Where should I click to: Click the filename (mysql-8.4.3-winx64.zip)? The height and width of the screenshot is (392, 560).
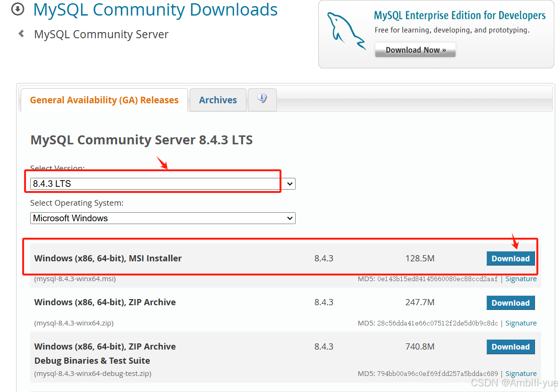click(74, 323)
